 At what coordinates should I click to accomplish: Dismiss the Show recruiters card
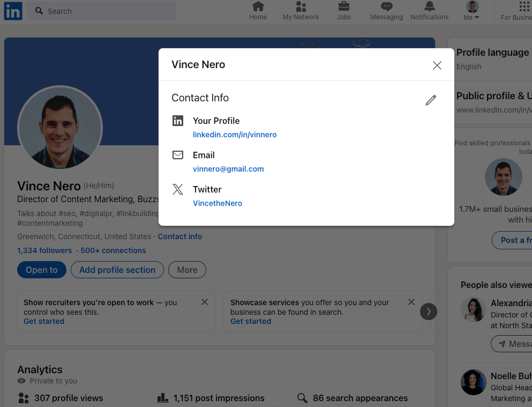point(204,302)
